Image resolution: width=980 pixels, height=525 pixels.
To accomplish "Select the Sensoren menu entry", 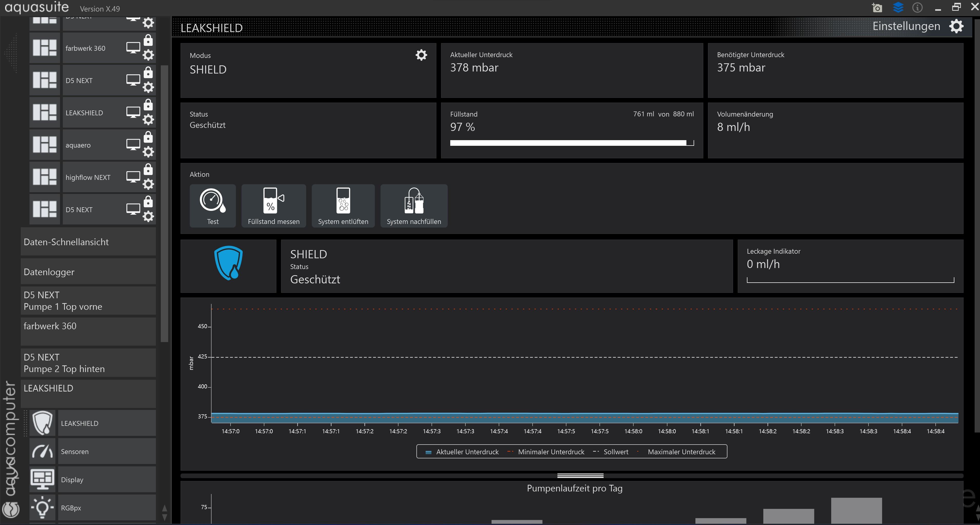I will pos(107,451).
